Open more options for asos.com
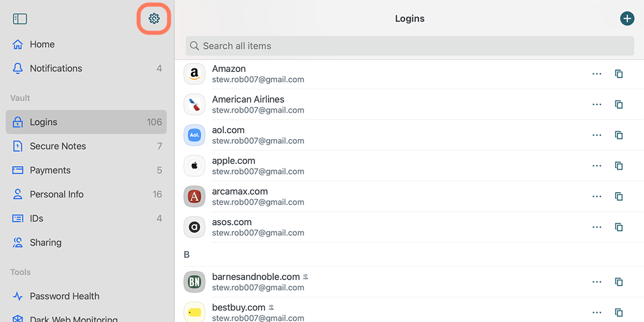 597,227
